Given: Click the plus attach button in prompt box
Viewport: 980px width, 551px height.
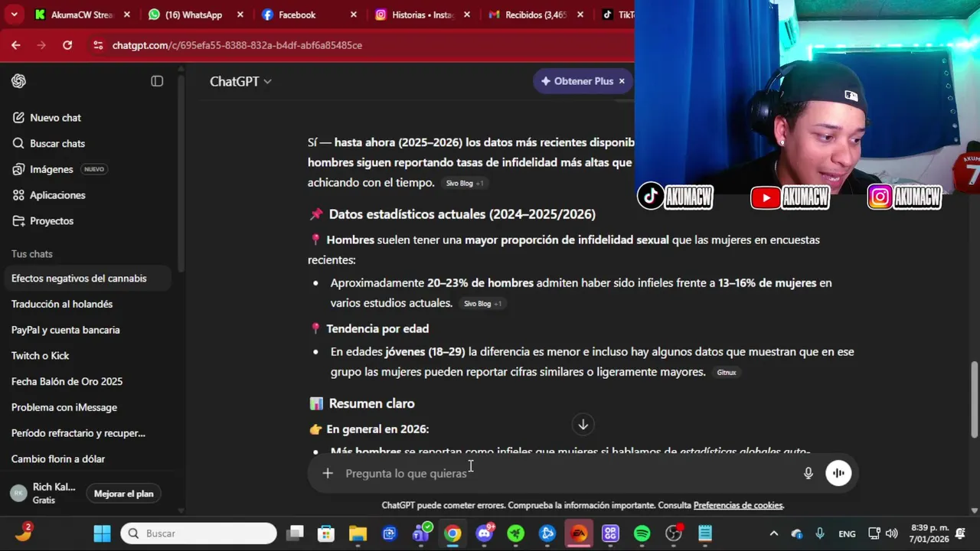Looking at the screenshot, I should click(328, 473).
